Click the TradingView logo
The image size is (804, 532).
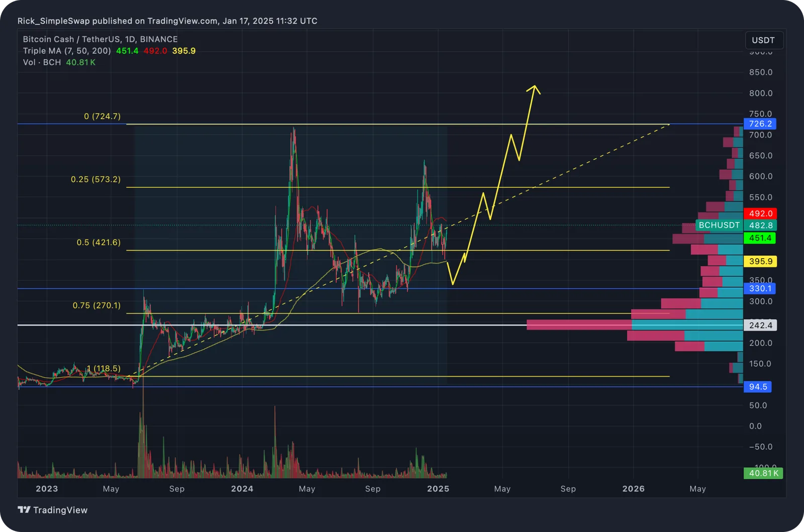[x=53, y=510]
